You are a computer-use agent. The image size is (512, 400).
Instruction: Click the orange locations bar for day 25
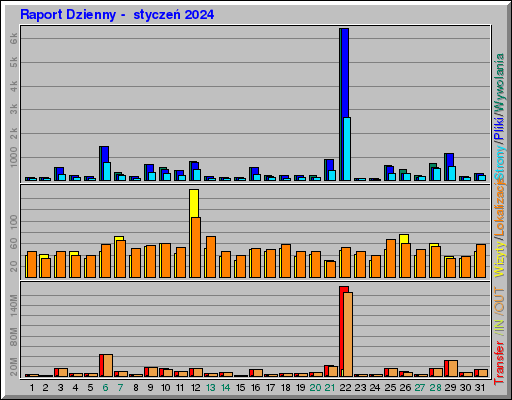pyautogui.click(x=391, y=258)
